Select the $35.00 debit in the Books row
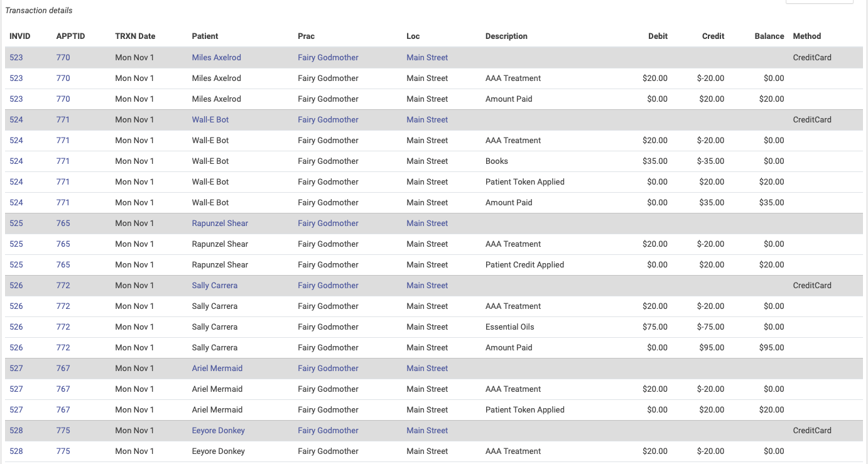The width and height of the screenshot is (868, 464). coord(655,161)
